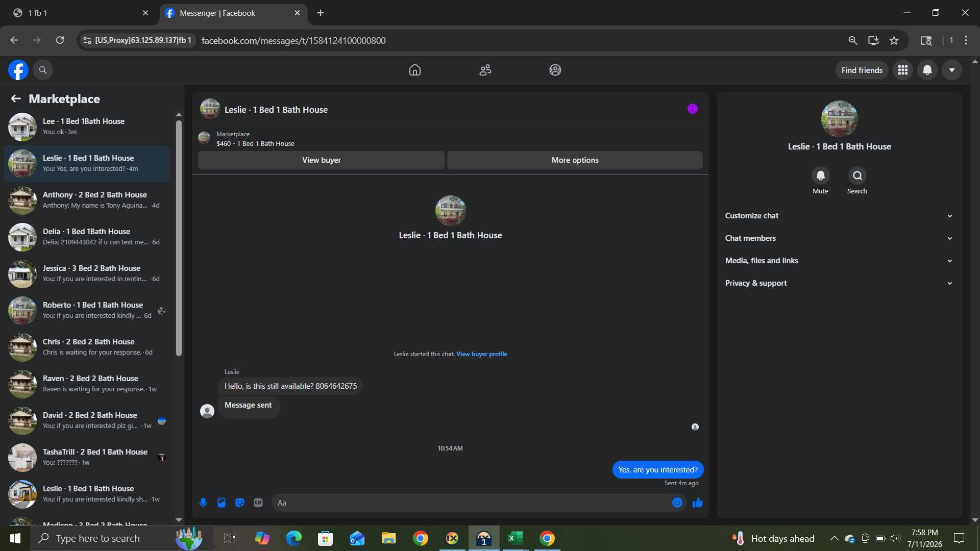Open TashaTrill · 2 Bed 1 Bath House chat
980x551 pixels.
click(x=87, y=457)
